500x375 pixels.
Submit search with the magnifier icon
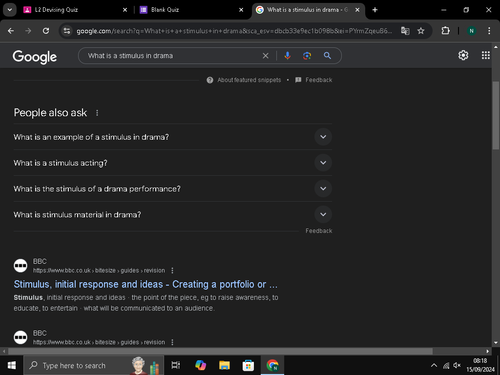327,56
